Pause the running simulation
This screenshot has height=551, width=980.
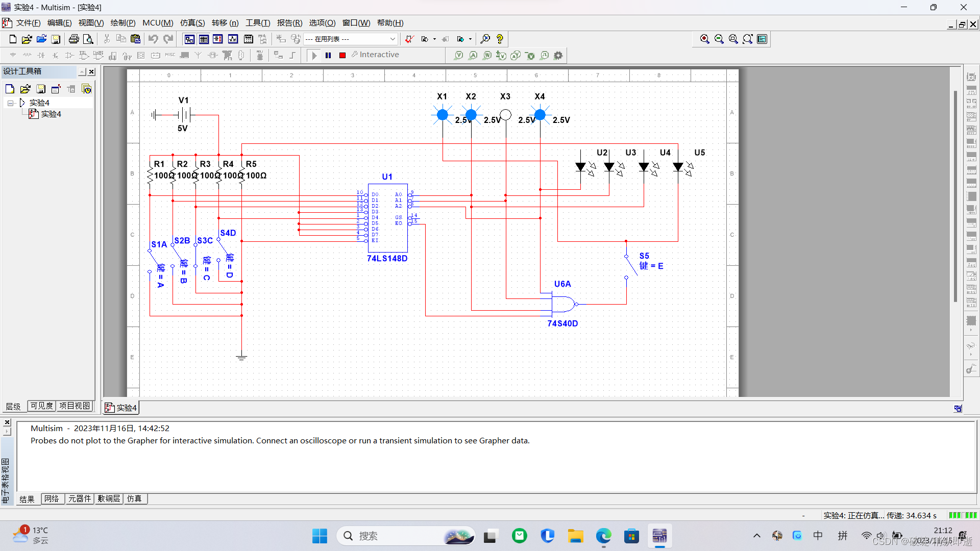(328, 55)
